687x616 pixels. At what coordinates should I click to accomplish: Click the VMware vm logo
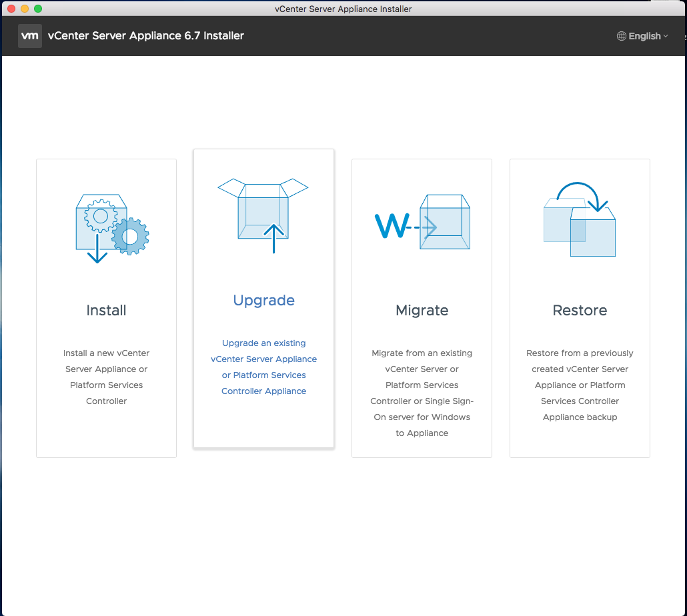30,36
